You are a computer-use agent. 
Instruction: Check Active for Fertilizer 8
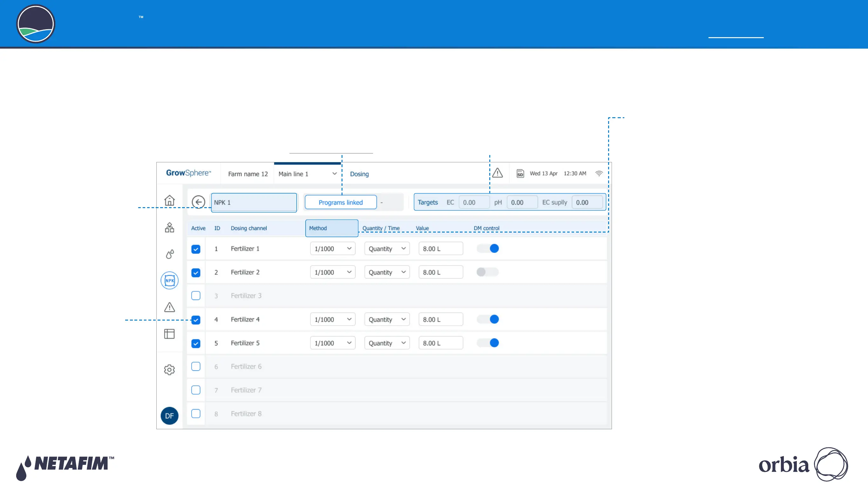tap(196, 414)
